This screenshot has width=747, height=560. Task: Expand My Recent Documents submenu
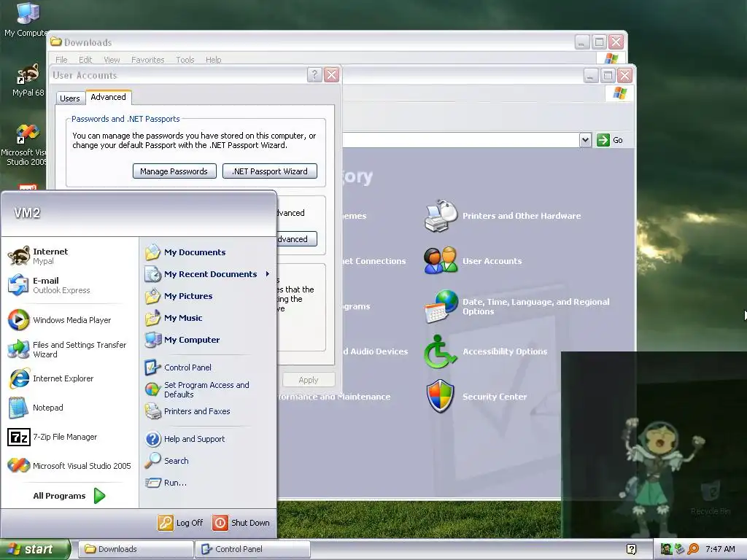tap(208, 274)
